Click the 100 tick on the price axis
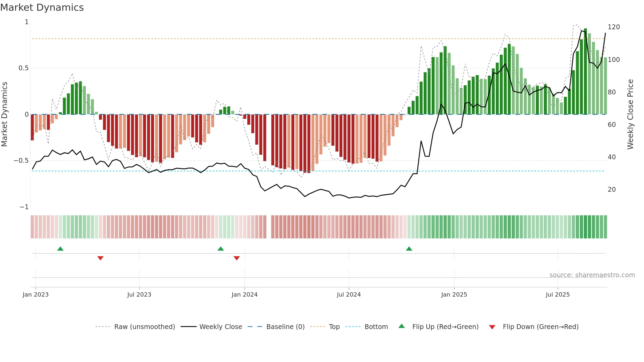The width and height of the screenshot is (644, 362). point(614,60)
